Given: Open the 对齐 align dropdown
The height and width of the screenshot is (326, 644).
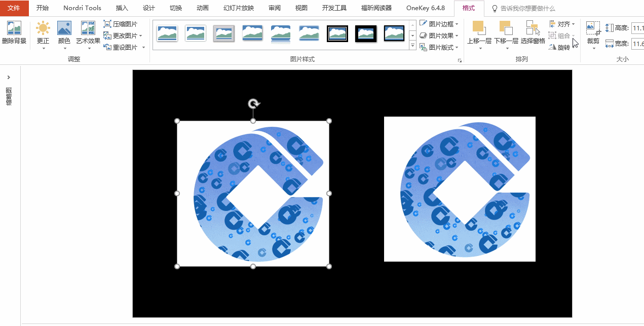Looking at the screenshot, I should click(x=562, y=24).
